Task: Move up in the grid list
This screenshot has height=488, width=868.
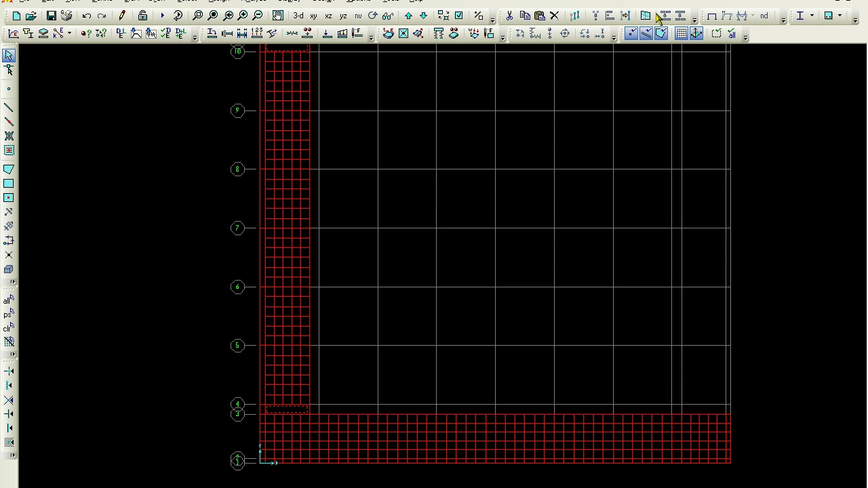Action: pos(408,16)
